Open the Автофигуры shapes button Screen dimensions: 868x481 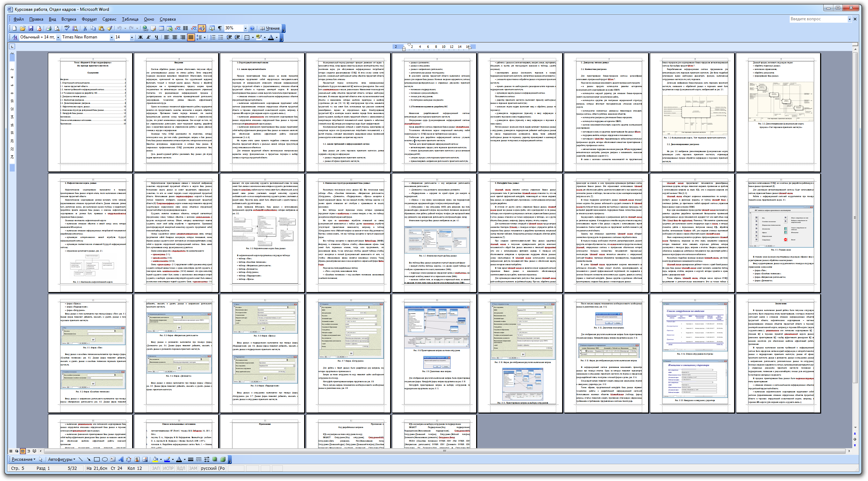(61, 460)
